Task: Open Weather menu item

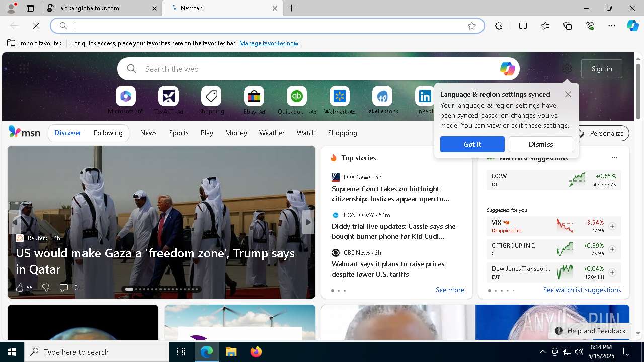Action: tap(272, 133)
